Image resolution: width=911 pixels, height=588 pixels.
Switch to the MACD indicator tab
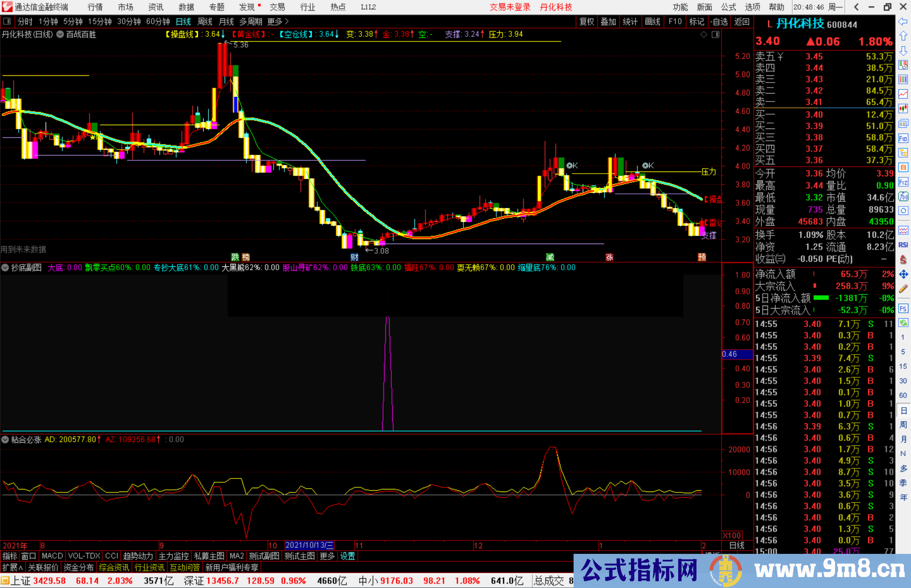52,556
